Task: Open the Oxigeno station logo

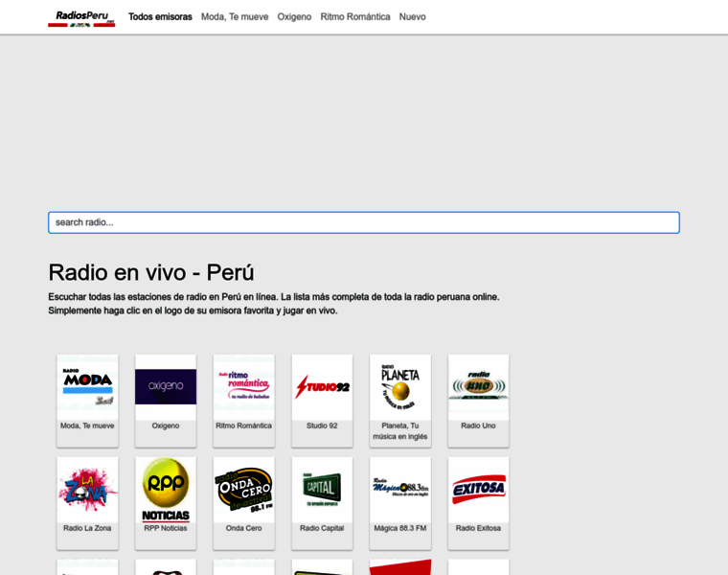Action: click(166, 387)
